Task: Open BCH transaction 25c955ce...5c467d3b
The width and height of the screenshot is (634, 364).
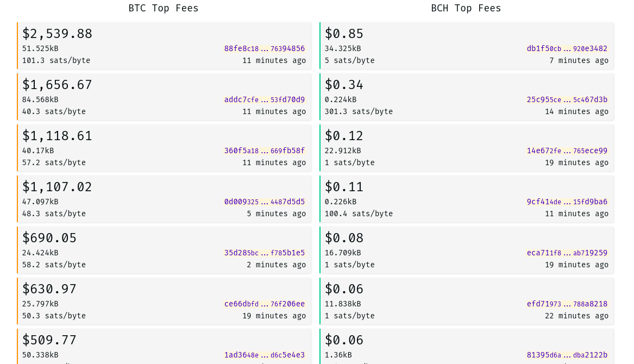Action: point(567,99)
